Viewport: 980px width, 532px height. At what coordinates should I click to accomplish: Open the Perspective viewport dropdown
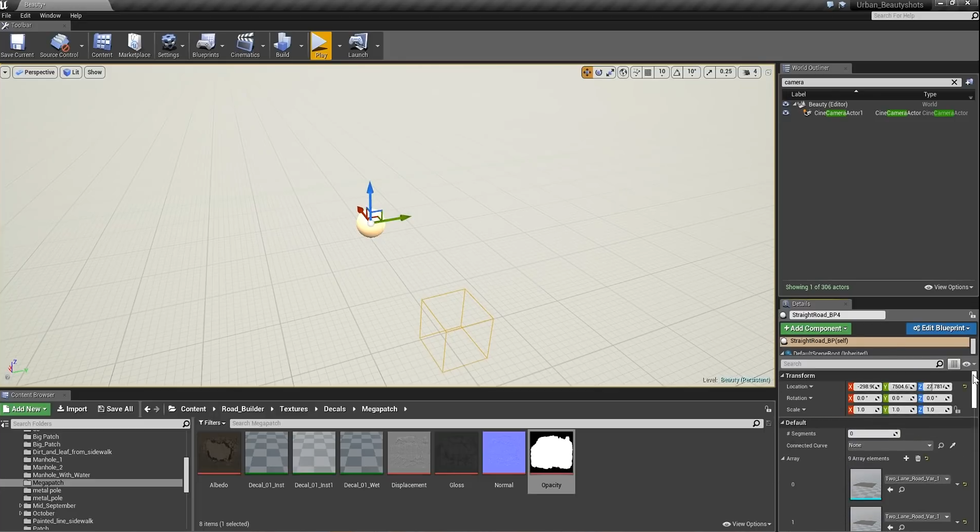35,72
